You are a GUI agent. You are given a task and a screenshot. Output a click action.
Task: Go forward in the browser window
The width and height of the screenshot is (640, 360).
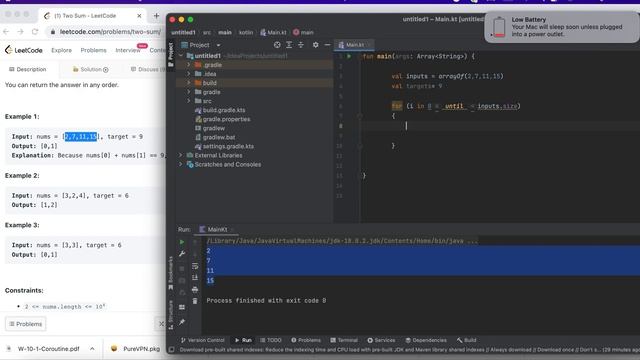coord(20,31)
